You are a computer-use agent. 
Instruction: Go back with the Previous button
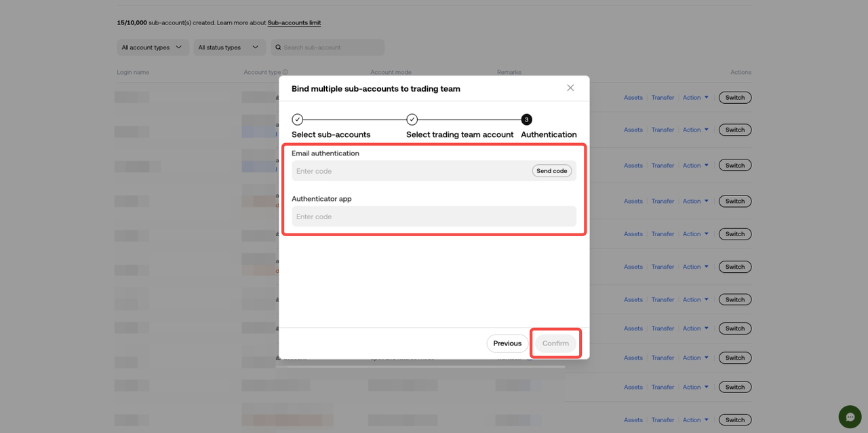click(x=507, y=343)
